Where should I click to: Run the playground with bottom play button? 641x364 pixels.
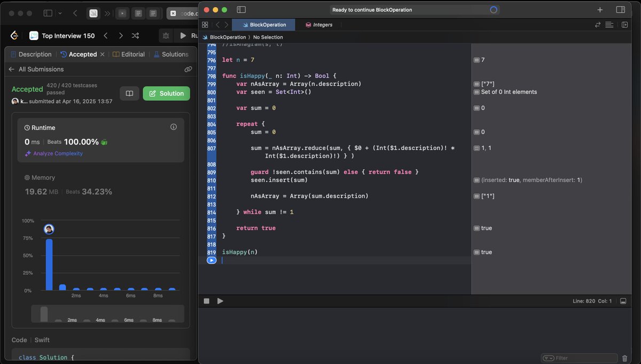(x=220, y=301)
